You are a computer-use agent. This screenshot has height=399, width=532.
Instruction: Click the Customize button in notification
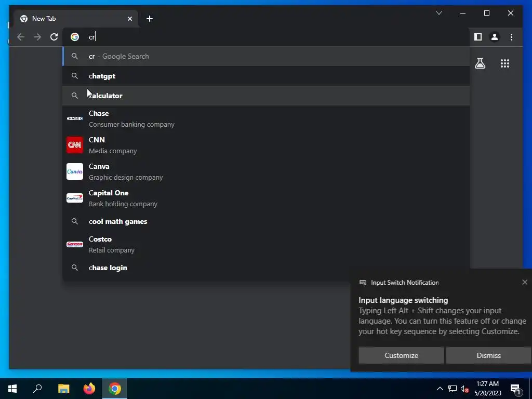pos(401,355)
